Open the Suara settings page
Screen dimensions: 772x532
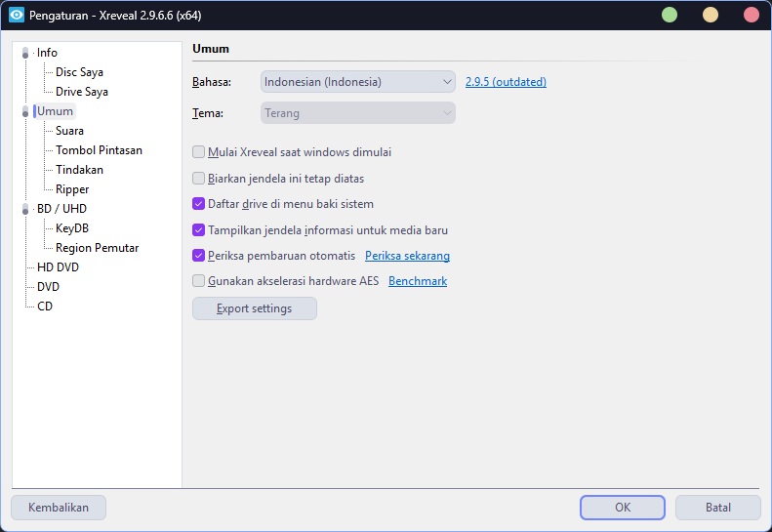point(69,131)
